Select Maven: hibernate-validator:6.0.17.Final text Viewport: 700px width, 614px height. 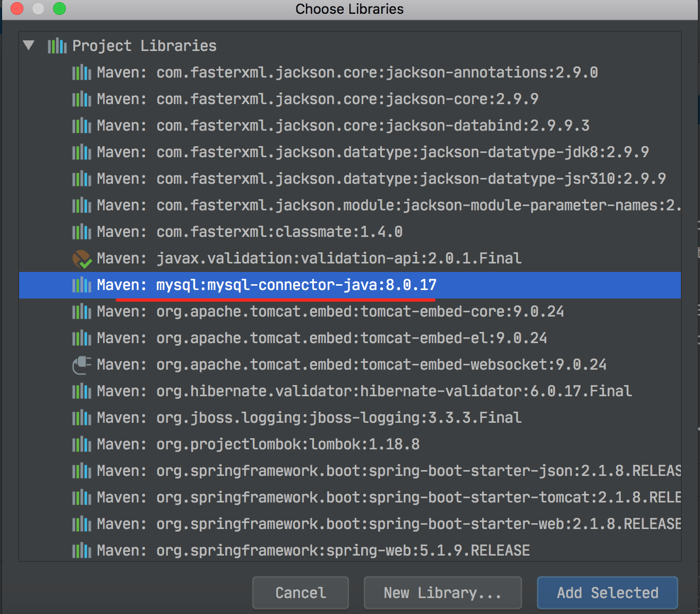point(364,391)
